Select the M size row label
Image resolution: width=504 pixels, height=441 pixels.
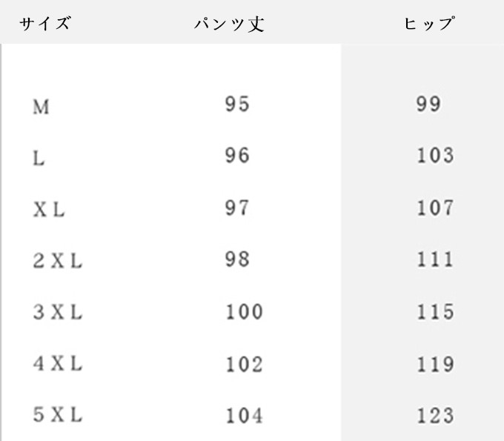click(x=41, y=107)
